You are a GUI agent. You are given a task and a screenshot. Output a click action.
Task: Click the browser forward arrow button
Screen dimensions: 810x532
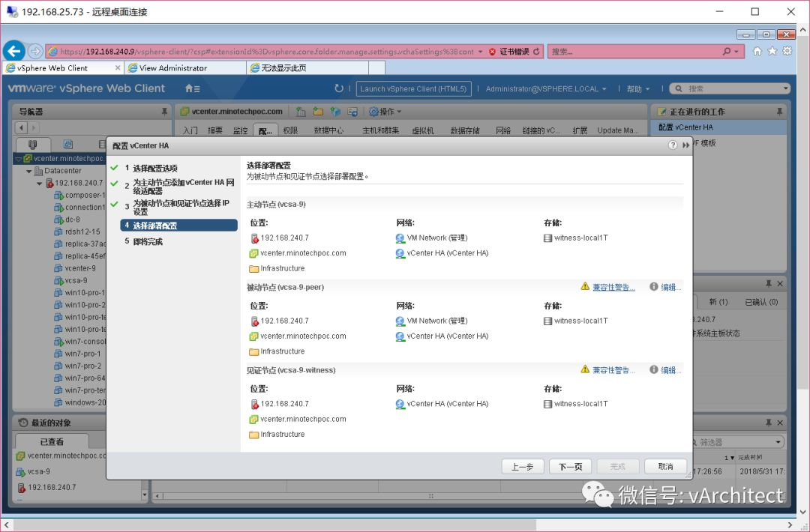click(x=35, y=51)
